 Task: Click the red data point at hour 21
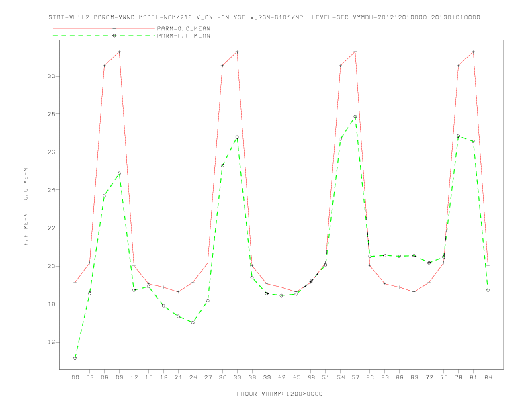pyautogui.click(x=178, y=292)
